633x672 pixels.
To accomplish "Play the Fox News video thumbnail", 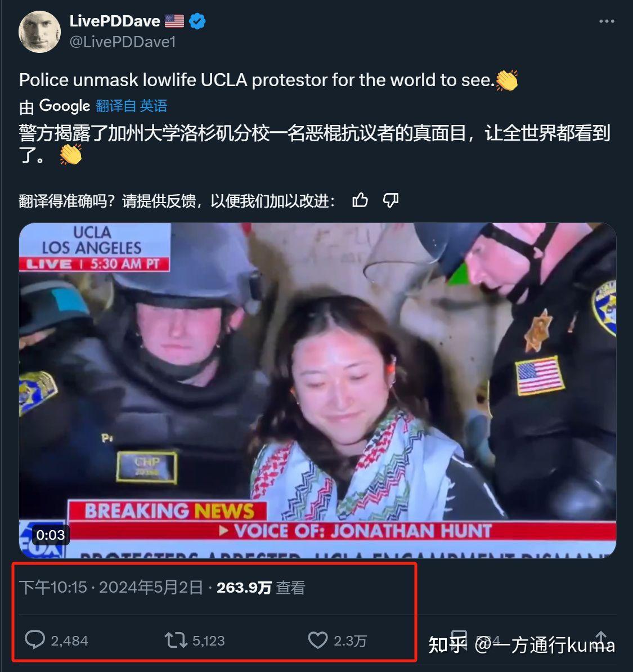I will click(x=317, y=391).
